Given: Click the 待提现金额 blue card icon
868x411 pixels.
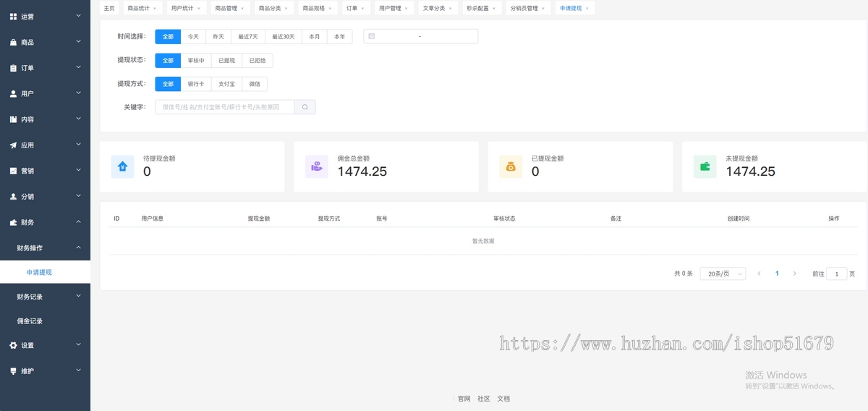Looking at the screenshot, I should [122, 166].
